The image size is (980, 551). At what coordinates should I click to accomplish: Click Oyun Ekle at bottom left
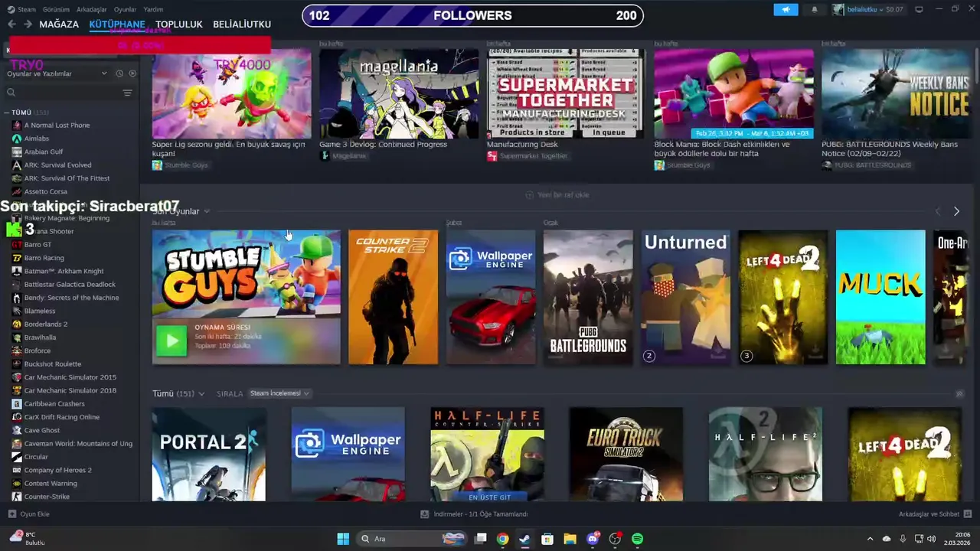coord(28,514)
